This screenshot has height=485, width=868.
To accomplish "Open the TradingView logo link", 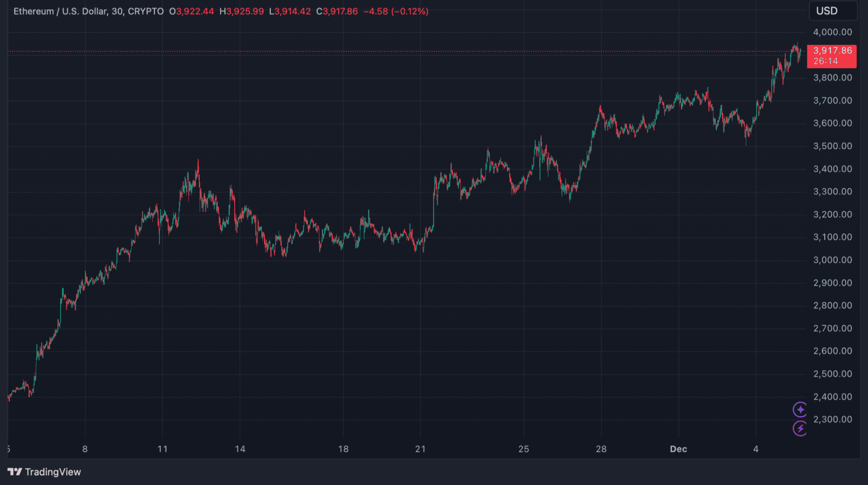I will point(44,472).
